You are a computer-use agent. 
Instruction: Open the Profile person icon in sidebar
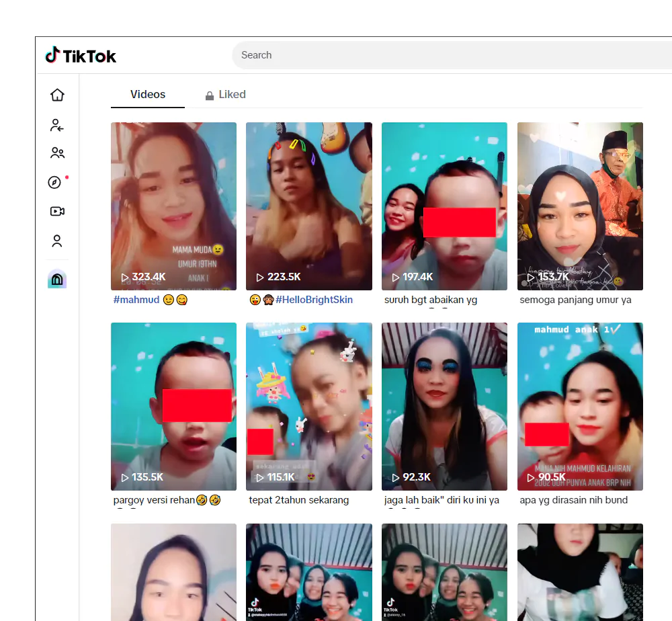click(x=57, y=241)
